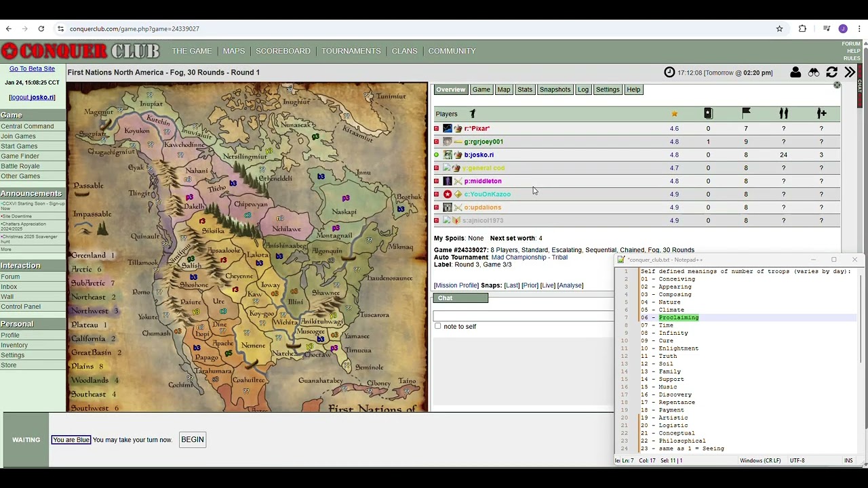Open the TOURNAMENTS navigation menu
Image resolution: width=868 pixels, height=488 pixels.
[x=351, y=51]
